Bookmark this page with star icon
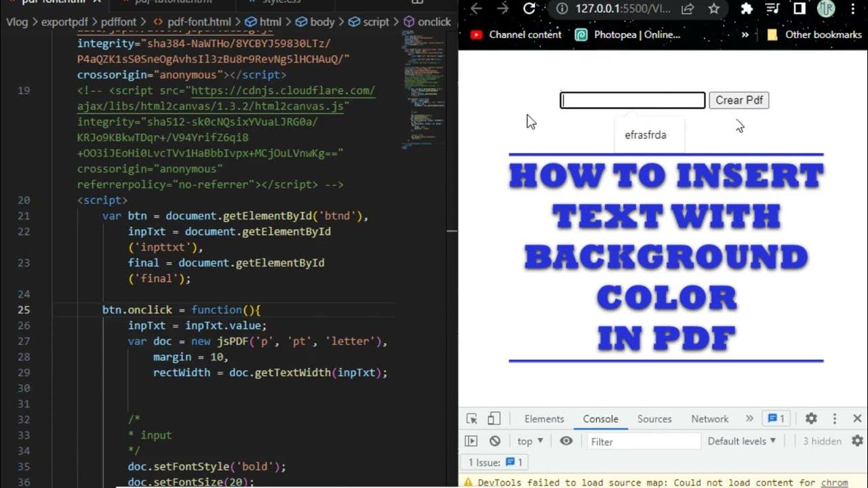The height and width of the screenshot is (488, 868). tap(713, 9)
